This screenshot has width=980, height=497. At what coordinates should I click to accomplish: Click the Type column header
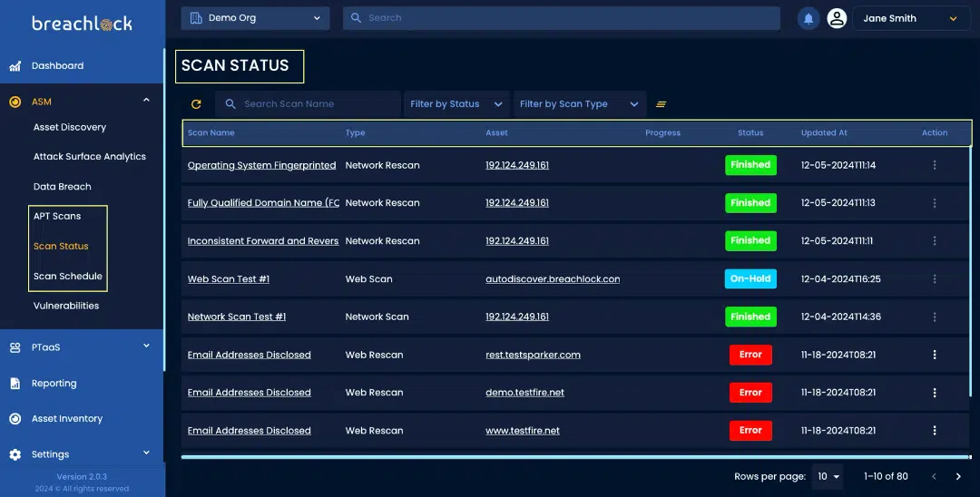[x=355, y=133]
